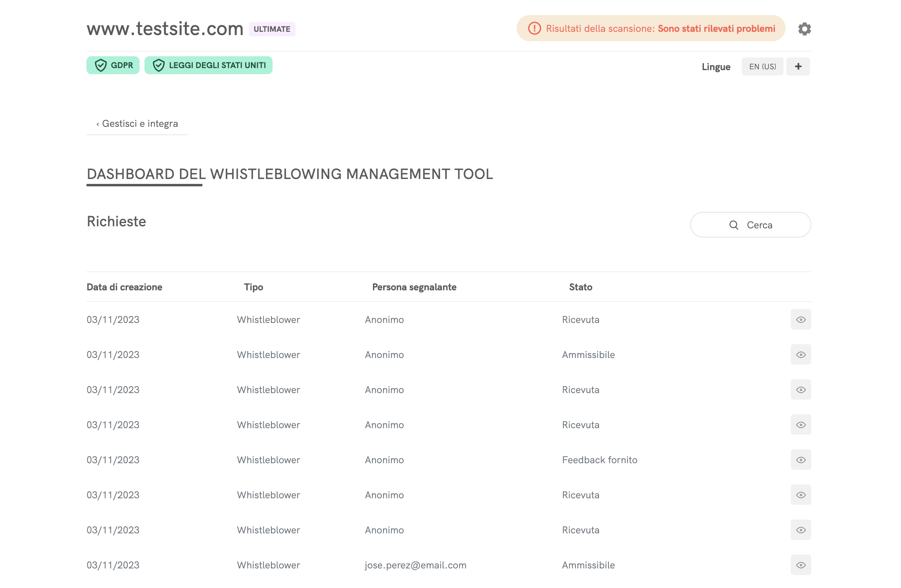
Task: Click the GDPR shield badge
Action: click(x=113, y=65)
